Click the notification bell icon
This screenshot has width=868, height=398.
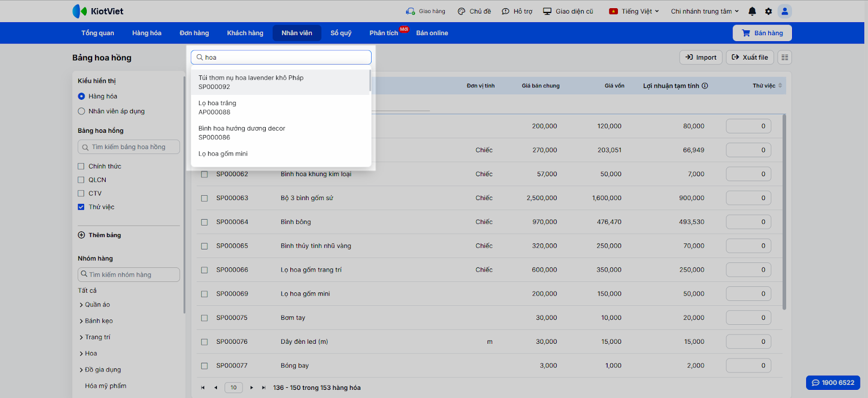pos(752,11)
